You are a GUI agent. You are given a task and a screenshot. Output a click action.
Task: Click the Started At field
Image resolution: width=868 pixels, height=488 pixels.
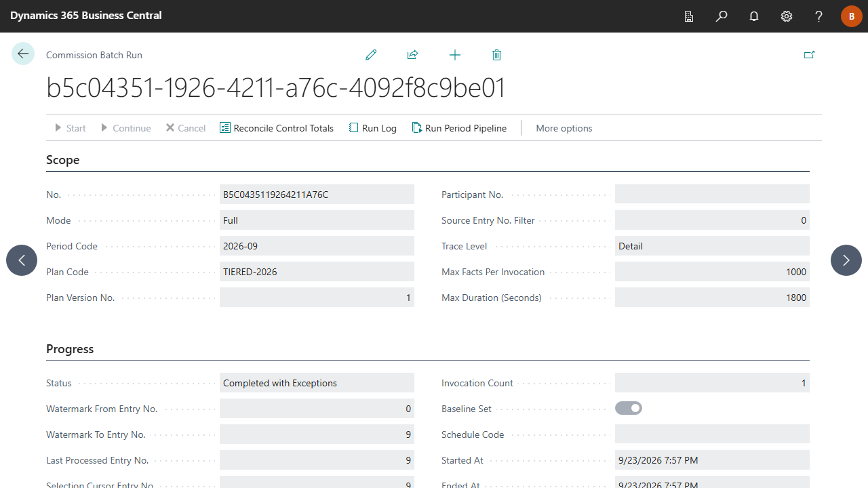(x=712, y=460)
